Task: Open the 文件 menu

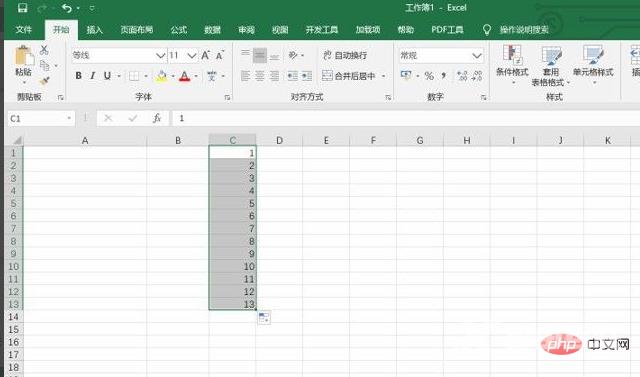Action: pos(24,30)
